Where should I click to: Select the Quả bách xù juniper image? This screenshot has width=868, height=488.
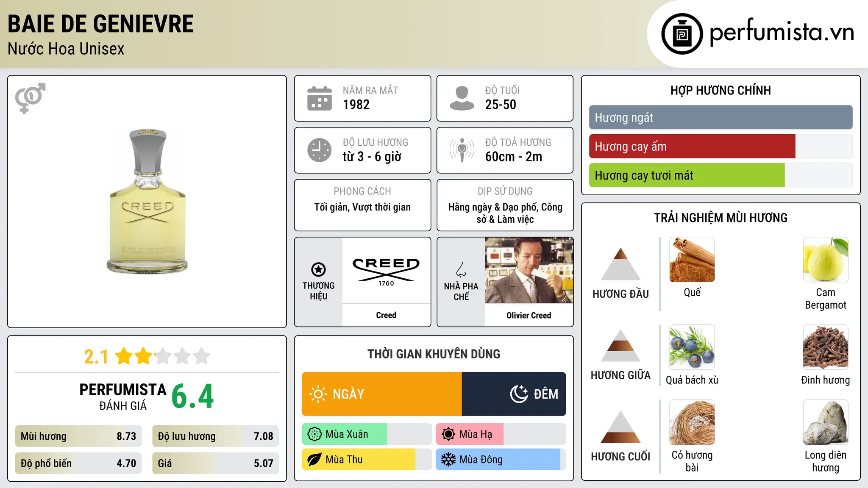pyautogui.click(x=692, y=347)
